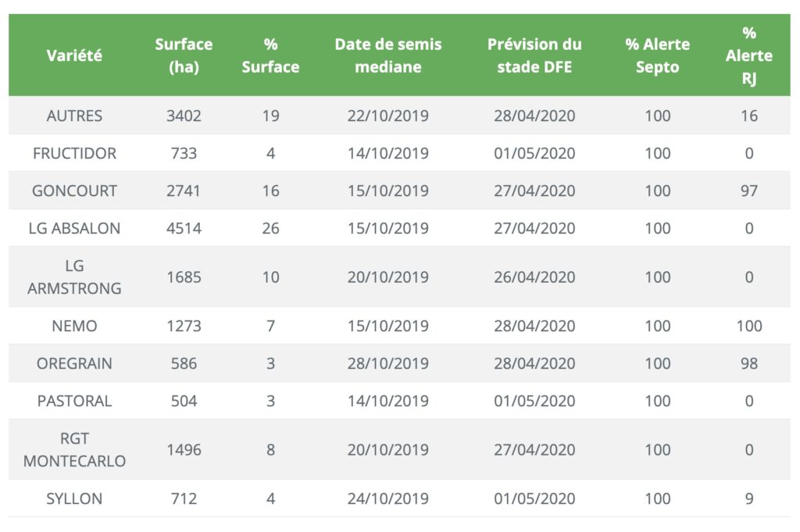
Task: Select the GONCOURT variety cell
Action: tap(74, 191)
